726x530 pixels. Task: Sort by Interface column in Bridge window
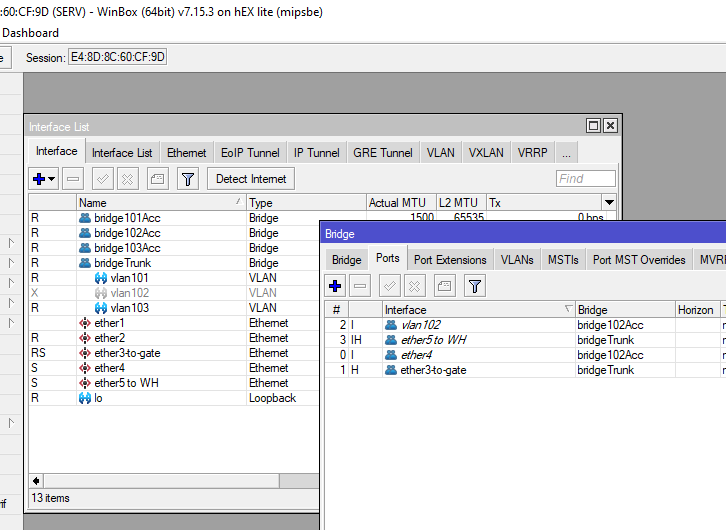pyautogui.click(x=478, y=310)
